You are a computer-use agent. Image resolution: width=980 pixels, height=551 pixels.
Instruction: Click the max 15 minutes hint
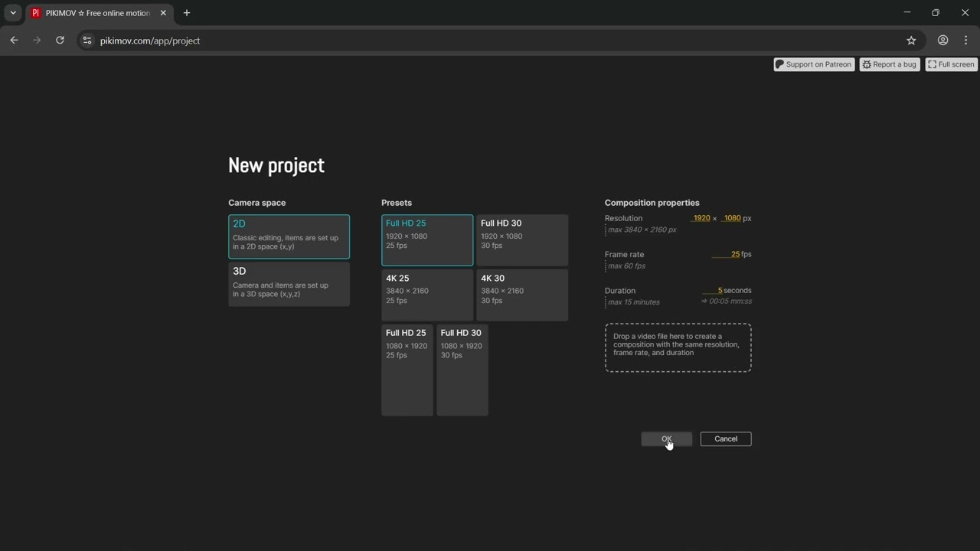tap(634, 302)
